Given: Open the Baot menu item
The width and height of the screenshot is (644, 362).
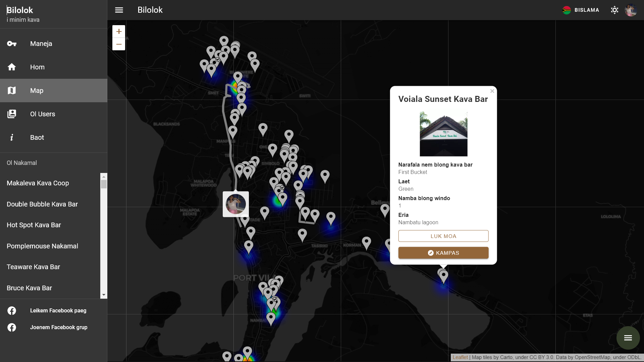Looking at the screenshot, I should coord(54,137).
